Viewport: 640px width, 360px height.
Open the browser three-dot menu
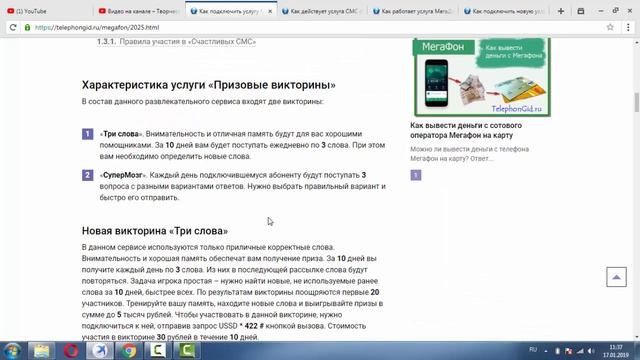(x=628, y=27)
